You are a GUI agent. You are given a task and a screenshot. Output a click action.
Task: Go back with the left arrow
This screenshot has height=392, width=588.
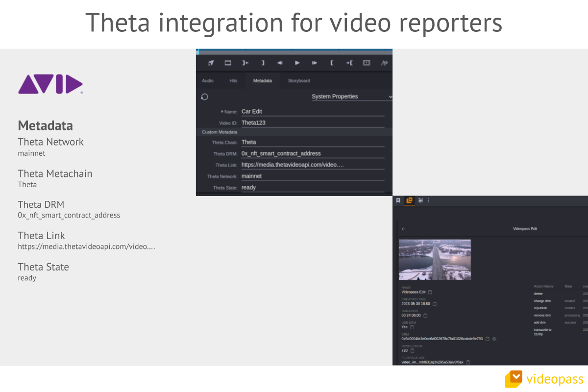(x=404, y=229)
